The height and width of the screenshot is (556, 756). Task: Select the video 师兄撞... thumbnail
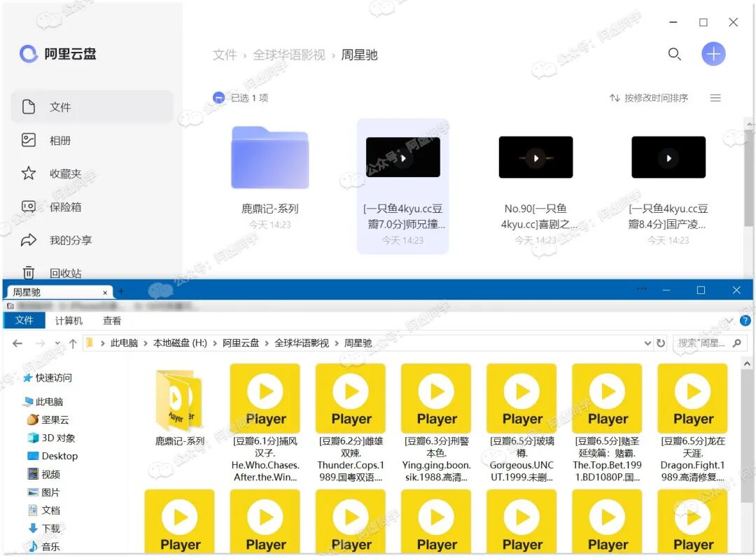tap(403, 157)
